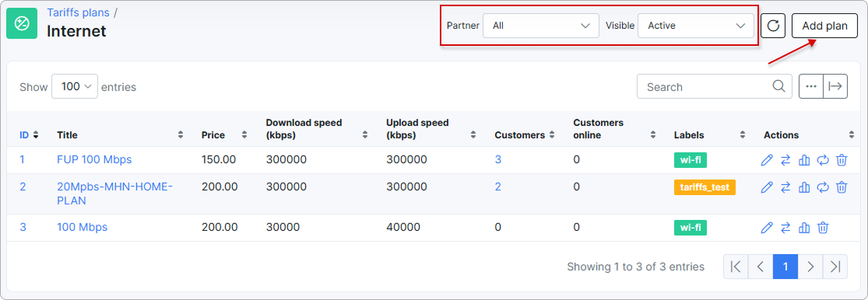Refresh the tariff plans table

pyautogui.click(x=773, y=26)
